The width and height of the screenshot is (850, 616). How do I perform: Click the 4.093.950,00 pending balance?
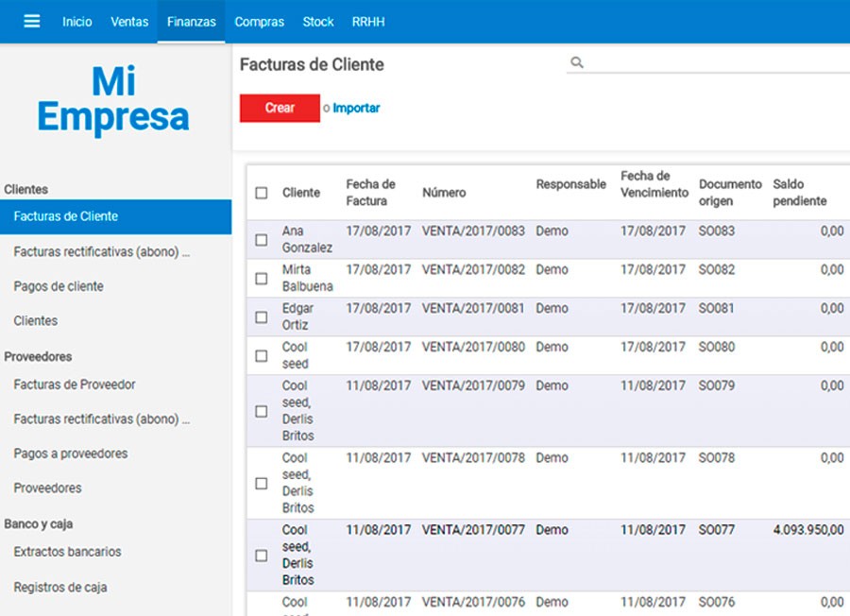tap(808, 530)
